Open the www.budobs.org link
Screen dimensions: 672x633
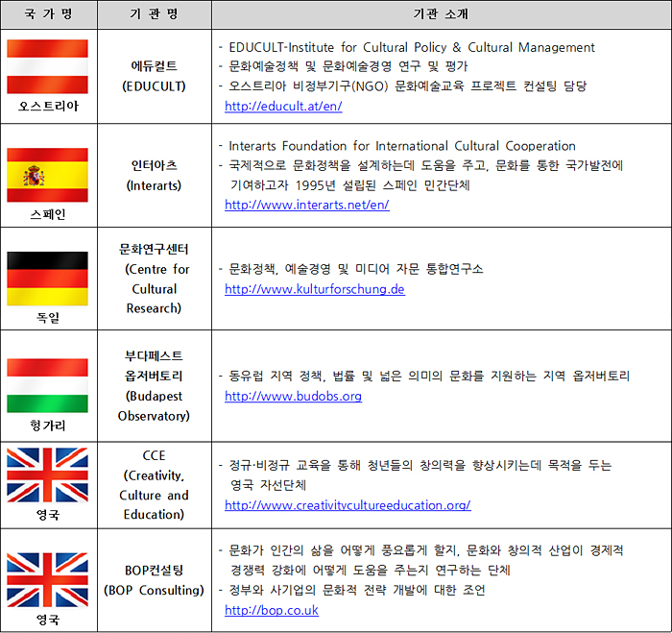click(293, 396)
